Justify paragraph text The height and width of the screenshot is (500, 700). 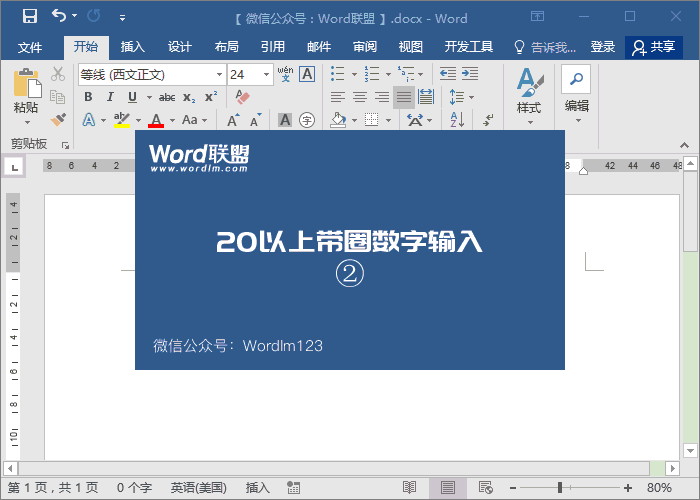point(404,97)
